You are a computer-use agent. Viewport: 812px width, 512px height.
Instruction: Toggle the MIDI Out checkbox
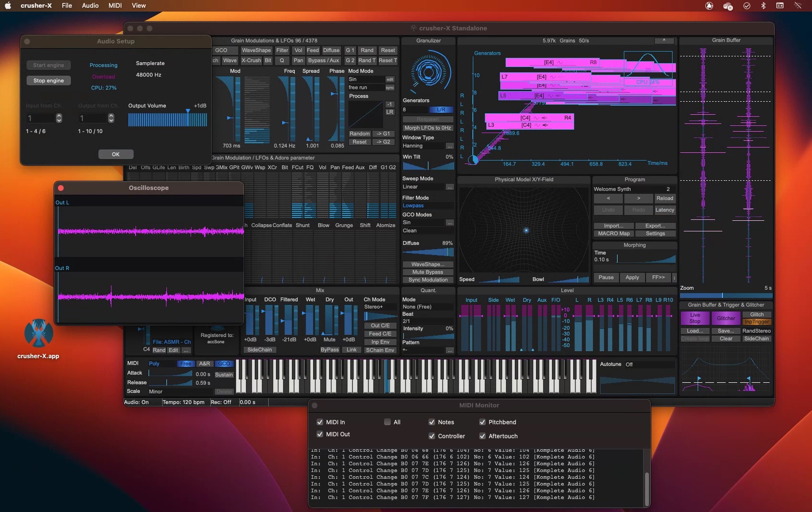[319, 434]
